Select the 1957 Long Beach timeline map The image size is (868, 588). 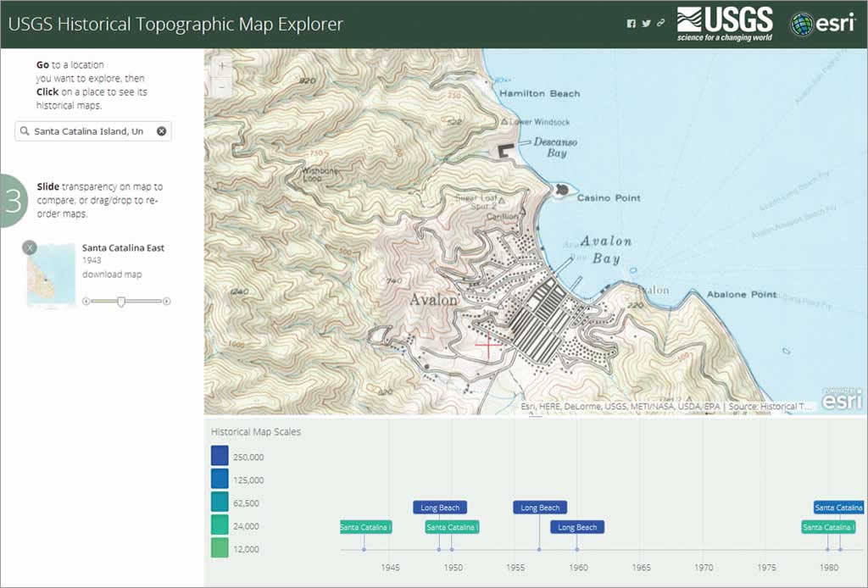(x=540, y=508)
